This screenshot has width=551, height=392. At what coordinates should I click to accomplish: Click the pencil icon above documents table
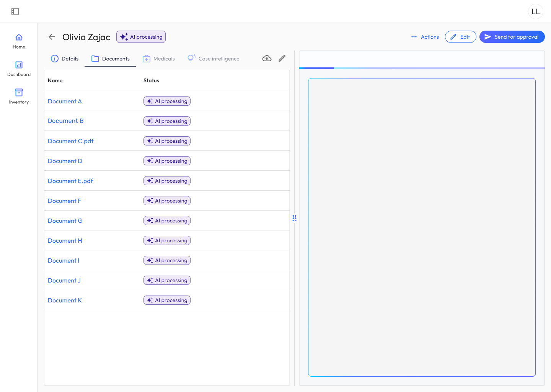tap(282, 58)
